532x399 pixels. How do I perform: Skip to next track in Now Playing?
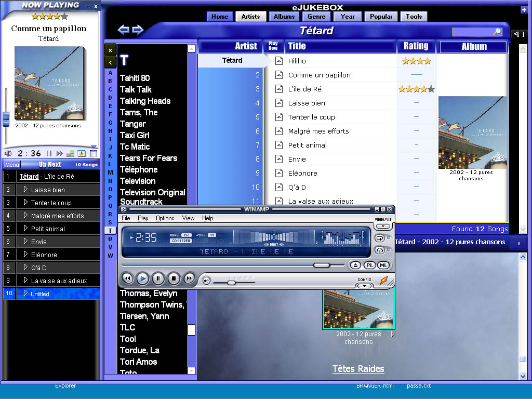click(60, 153)
